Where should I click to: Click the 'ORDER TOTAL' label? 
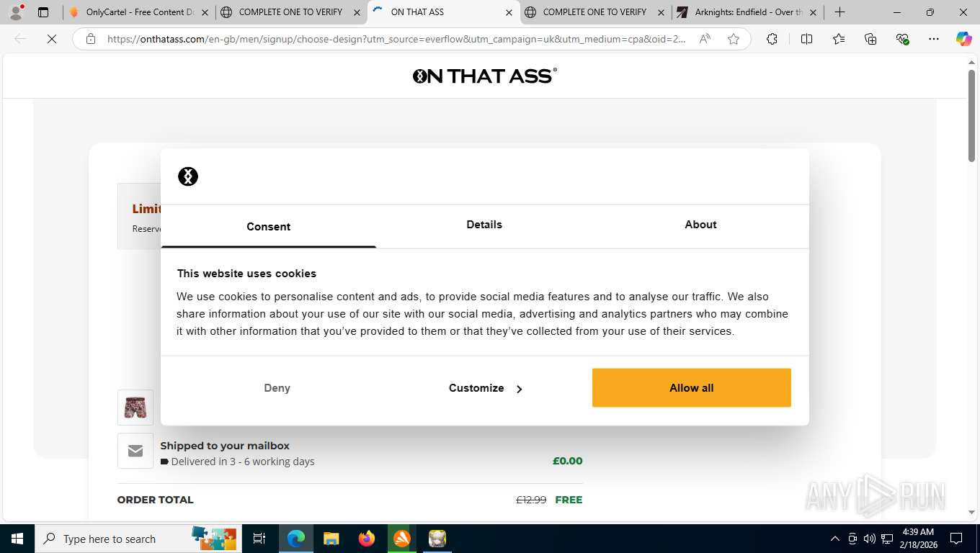[x=155, y=500]
